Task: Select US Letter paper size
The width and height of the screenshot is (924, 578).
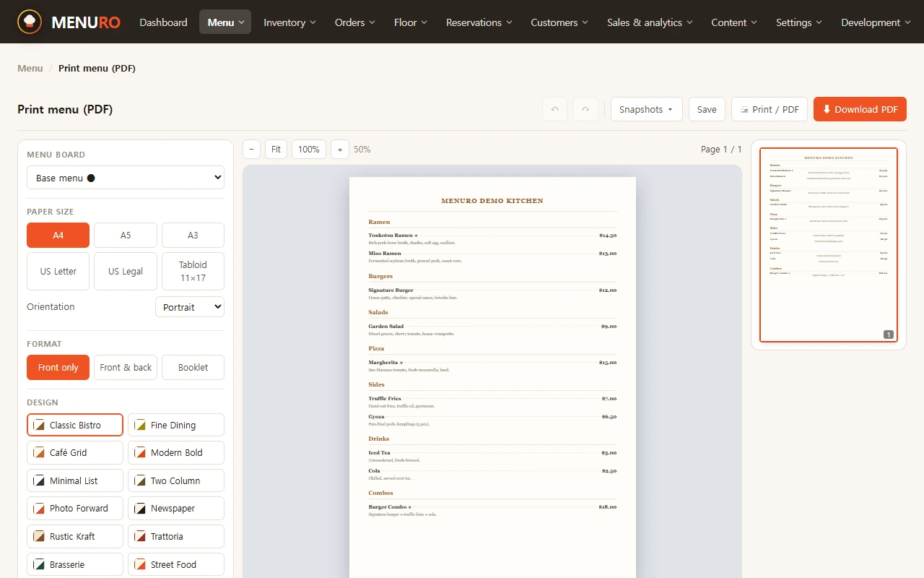Action: point(58,272)
